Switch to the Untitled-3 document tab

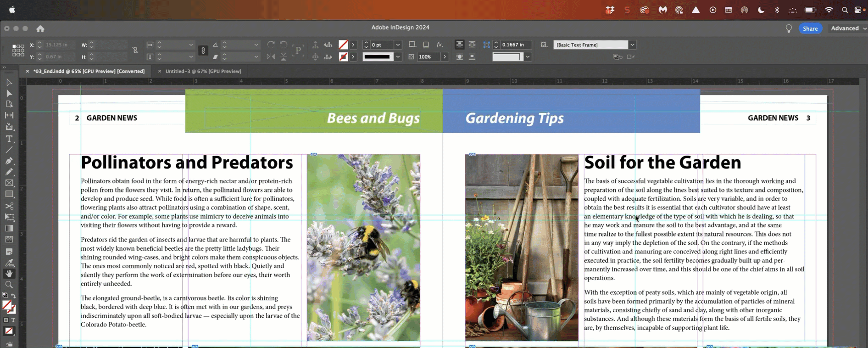tap(203, 71)
